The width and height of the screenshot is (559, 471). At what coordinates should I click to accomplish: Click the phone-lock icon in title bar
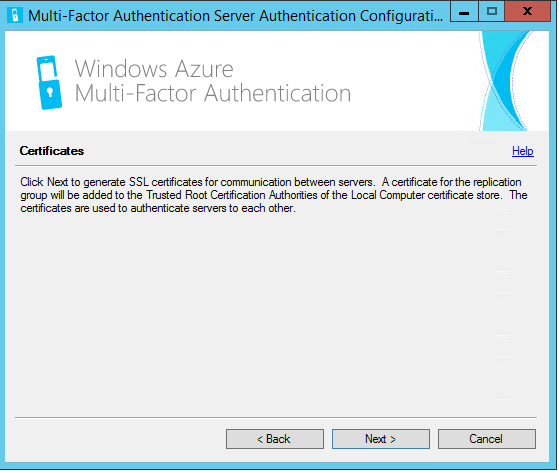coord(15,15)
